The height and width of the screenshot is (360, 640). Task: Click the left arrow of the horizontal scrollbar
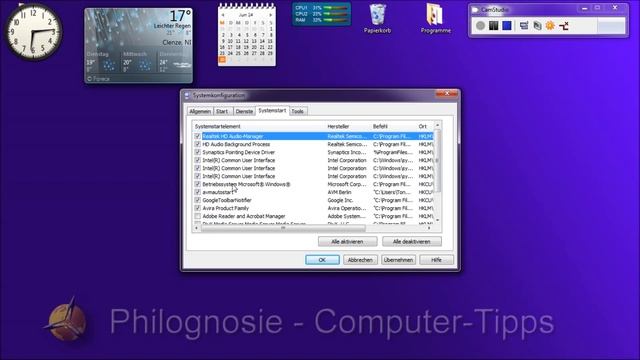click(197, 228)
